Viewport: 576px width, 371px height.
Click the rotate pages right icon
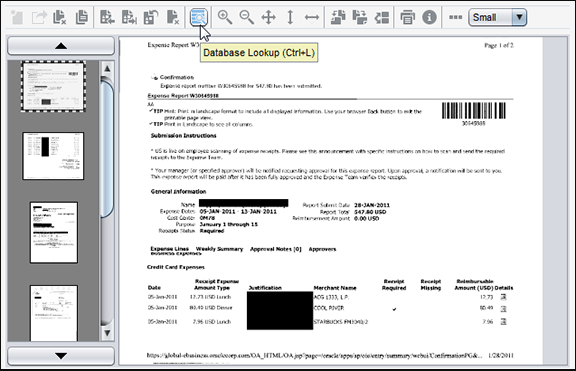click(360, 17)
